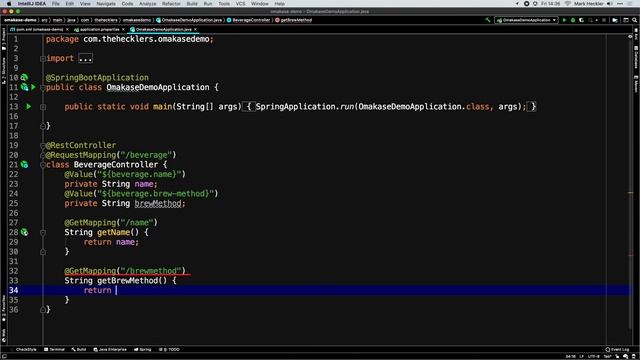Screen dimensions: 640x360
Task: Open the TODO tool window
Action: (x=169, y=349)
